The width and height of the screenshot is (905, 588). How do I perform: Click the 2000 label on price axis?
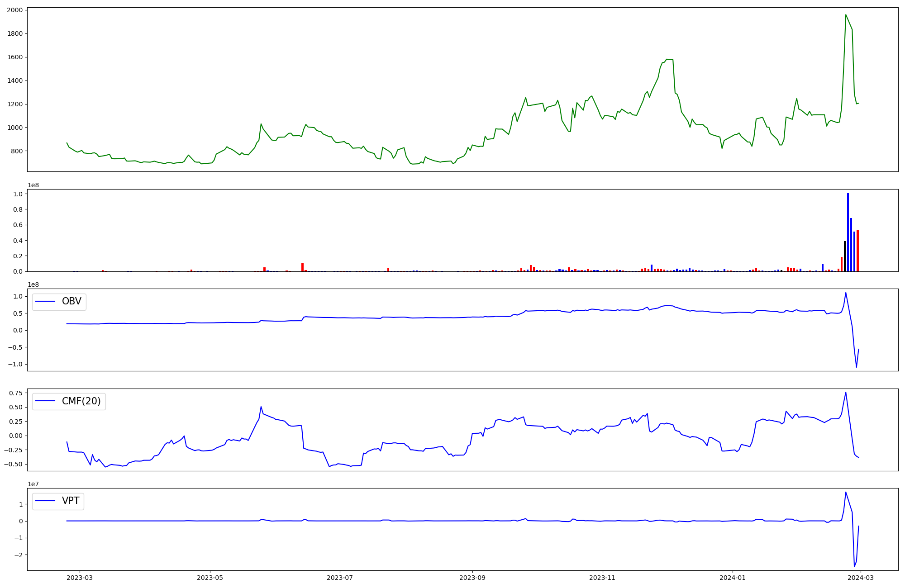(14, 10)
